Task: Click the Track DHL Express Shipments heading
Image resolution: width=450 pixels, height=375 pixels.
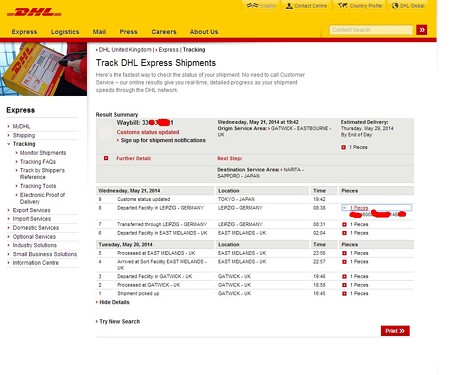Action: tap(156, 63)
